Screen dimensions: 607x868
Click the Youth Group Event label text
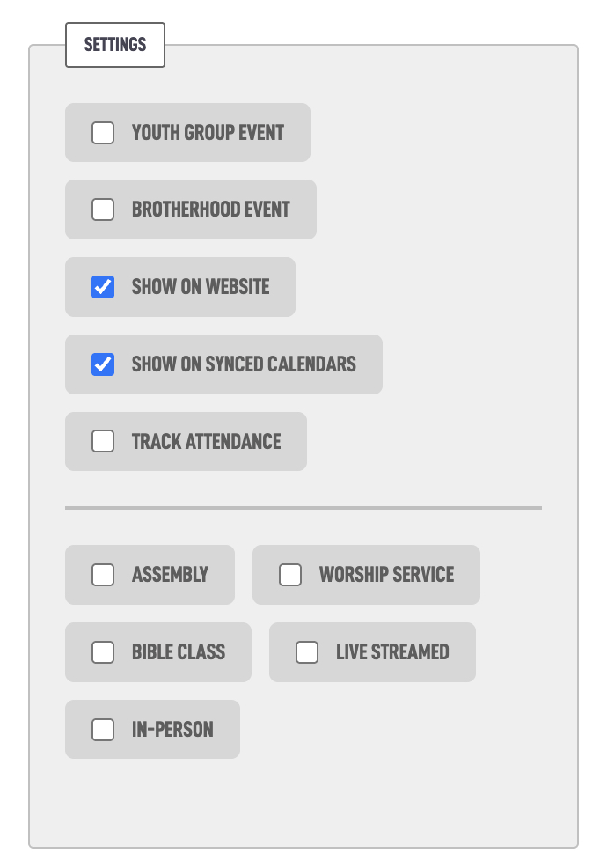pos(208,133)
